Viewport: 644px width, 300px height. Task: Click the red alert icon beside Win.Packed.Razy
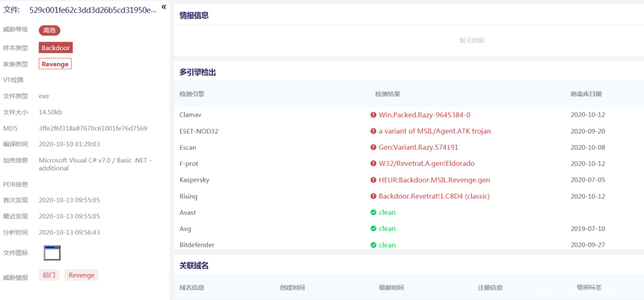[x=374, y=115]
